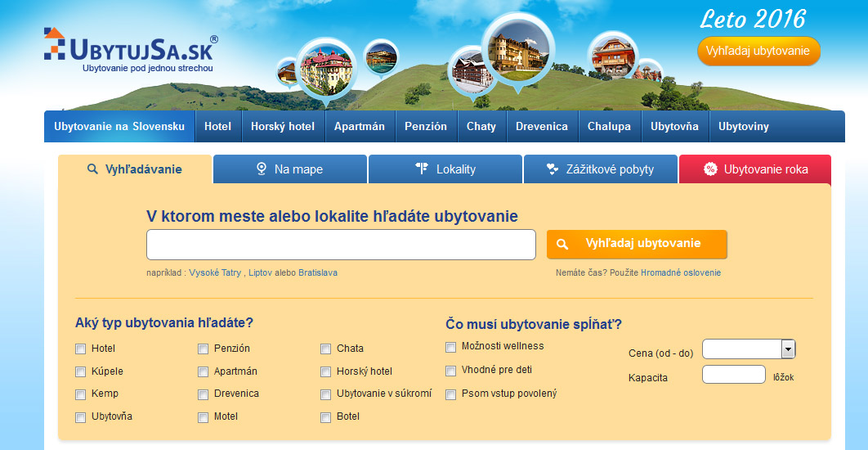868x450 pixels.
Task: Tick the Hotel checkbox
Action: pos(80,349)
